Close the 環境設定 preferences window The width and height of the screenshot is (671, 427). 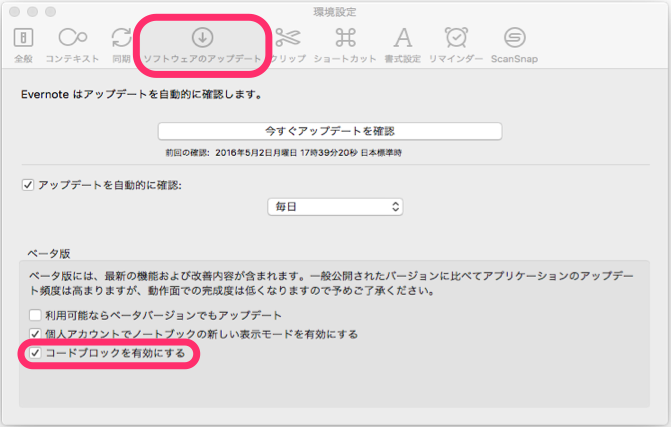click(x=15, y=12)
